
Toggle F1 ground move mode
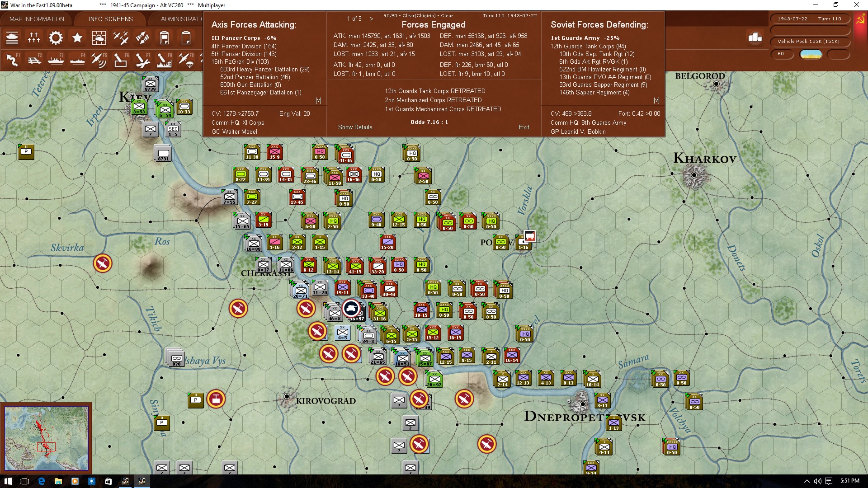click(12, 59)
